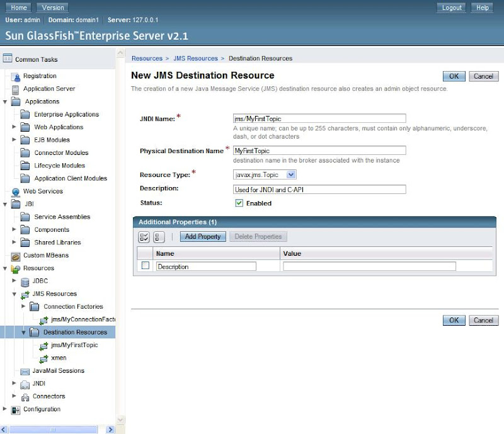Click the top Cancel button
Image resolution: width=504 pixels, height=434 pixels.
click(483, 76)
